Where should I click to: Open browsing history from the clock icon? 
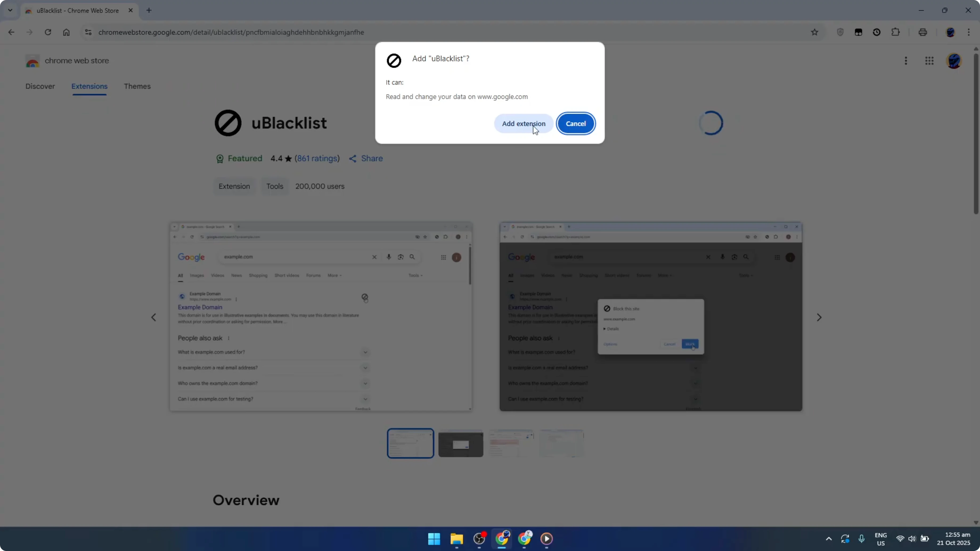[x=877, y=32]
